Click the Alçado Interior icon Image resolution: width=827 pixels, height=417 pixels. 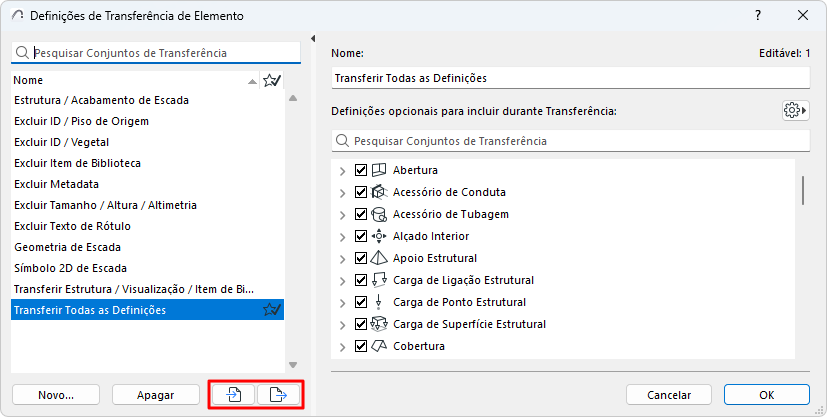[379, 236]
